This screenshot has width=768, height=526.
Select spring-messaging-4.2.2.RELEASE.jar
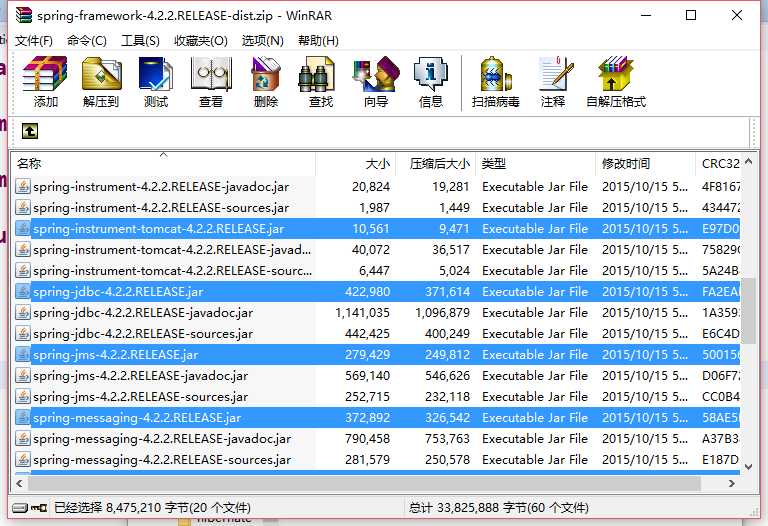(376, 418)
